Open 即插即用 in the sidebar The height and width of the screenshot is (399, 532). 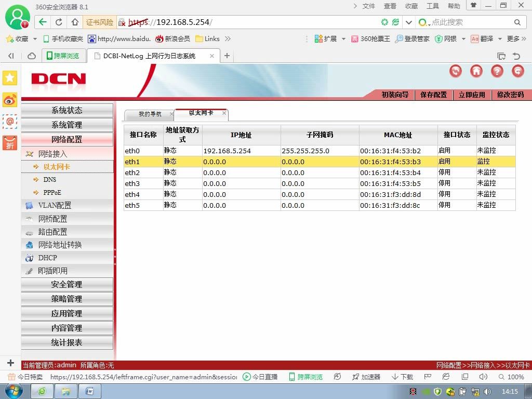tap(52, 271)
